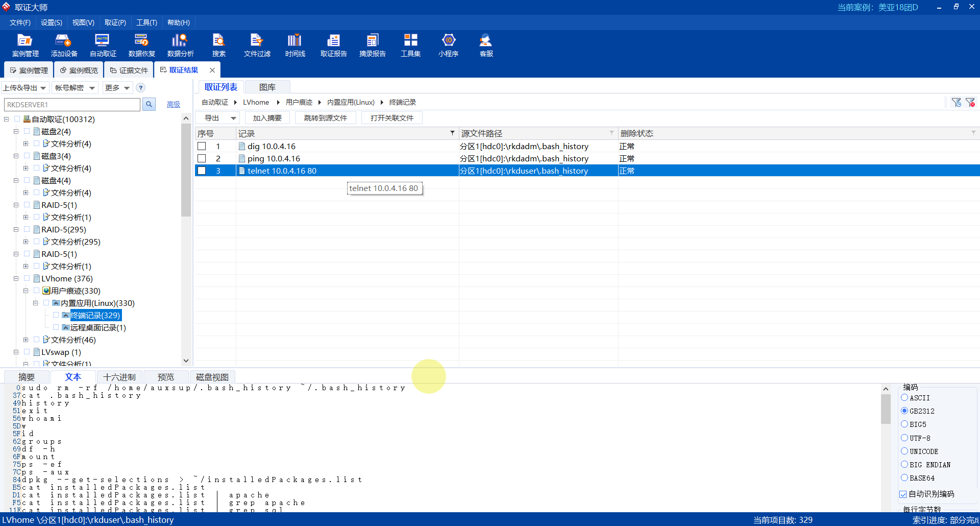Open the 取证(P) menu
The image size is (980, 526).
click(115, 22)
